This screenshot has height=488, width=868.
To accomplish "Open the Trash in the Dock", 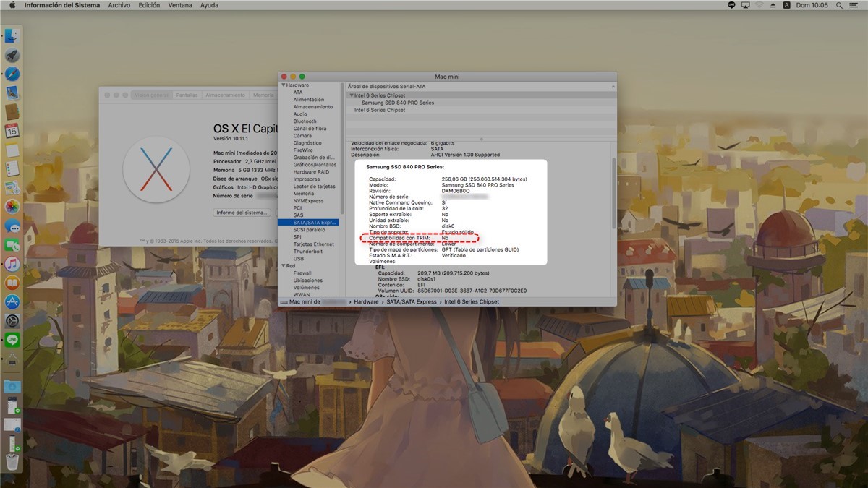I will pyautogui.click(x=12, y=461).
